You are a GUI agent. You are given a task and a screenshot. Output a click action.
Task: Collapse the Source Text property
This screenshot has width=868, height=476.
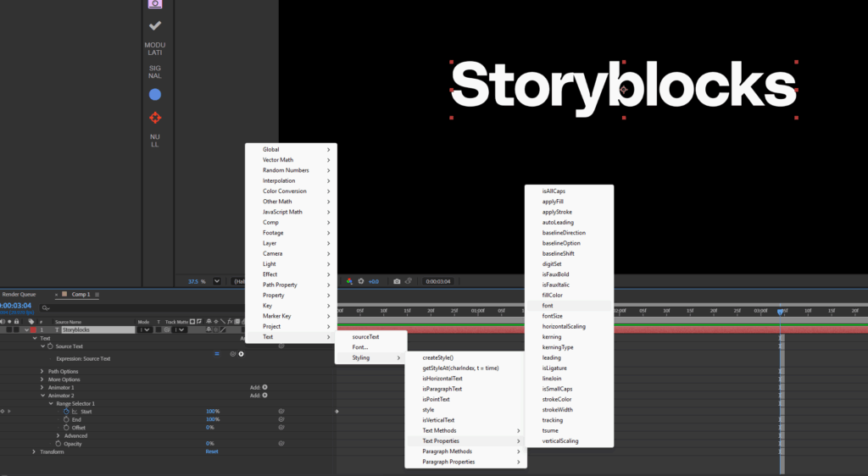pyautogui.click(x=42, y=346)
